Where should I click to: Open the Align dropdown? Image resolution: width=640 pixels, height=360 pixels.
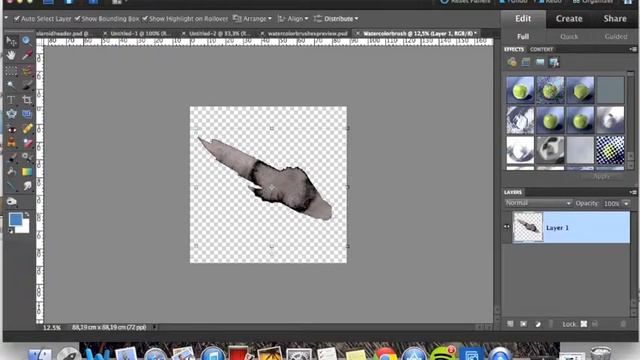pos(293,19)
